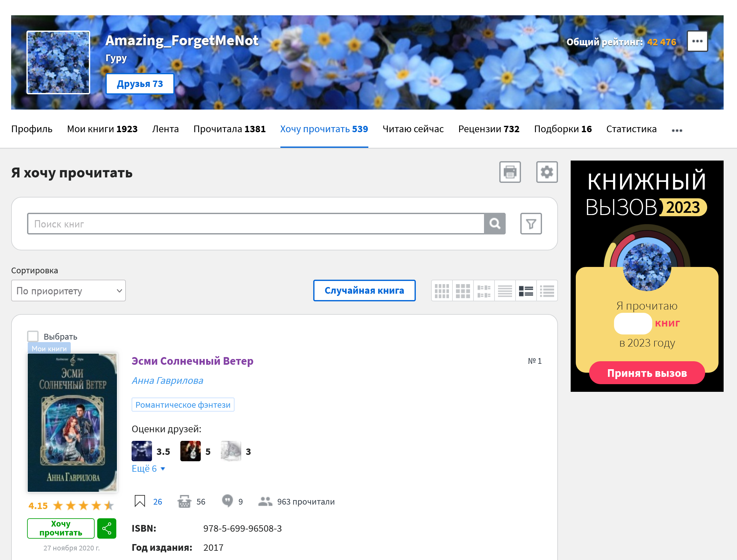
Task: Click the search magnifier button
Action: tap(495, 224)
